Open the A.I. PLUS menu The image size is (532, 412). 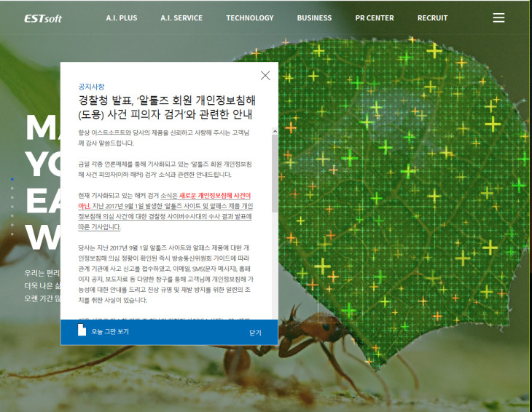(122, 18)
